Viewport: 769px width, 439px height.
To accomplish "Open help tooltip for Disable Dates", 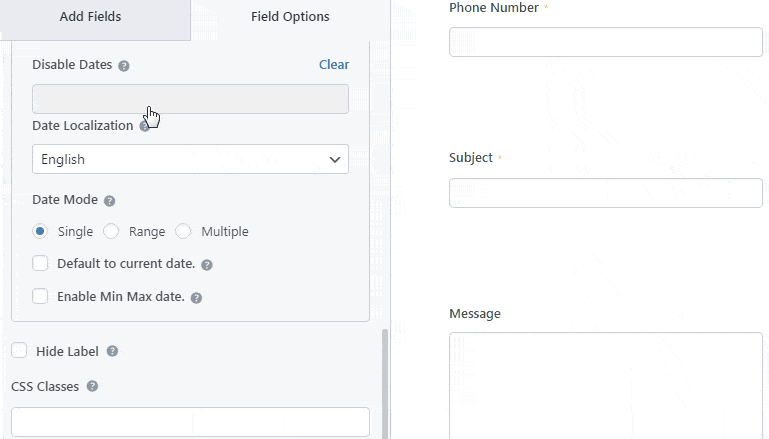I will [x=124, y=66].
